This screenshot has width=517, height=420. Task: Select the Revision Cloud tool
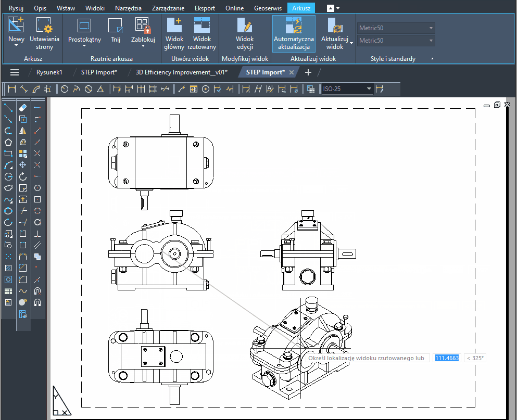click(x=8, y=188)
